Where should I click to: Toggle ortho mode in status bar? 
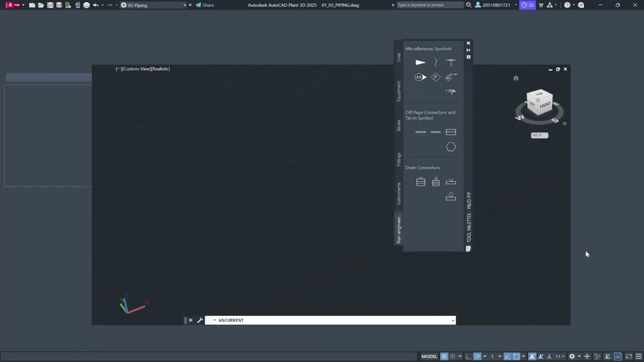click(x=468, y=356)
